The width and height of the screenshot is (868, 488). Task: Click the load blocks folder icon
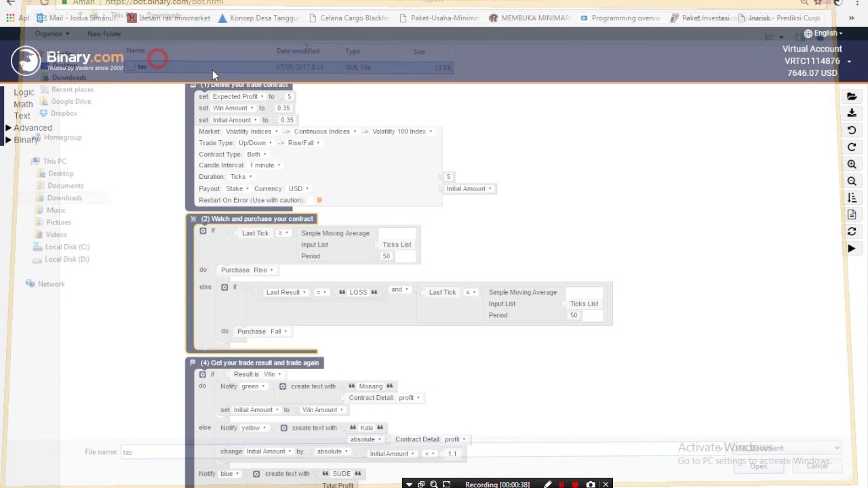(852, 96)
